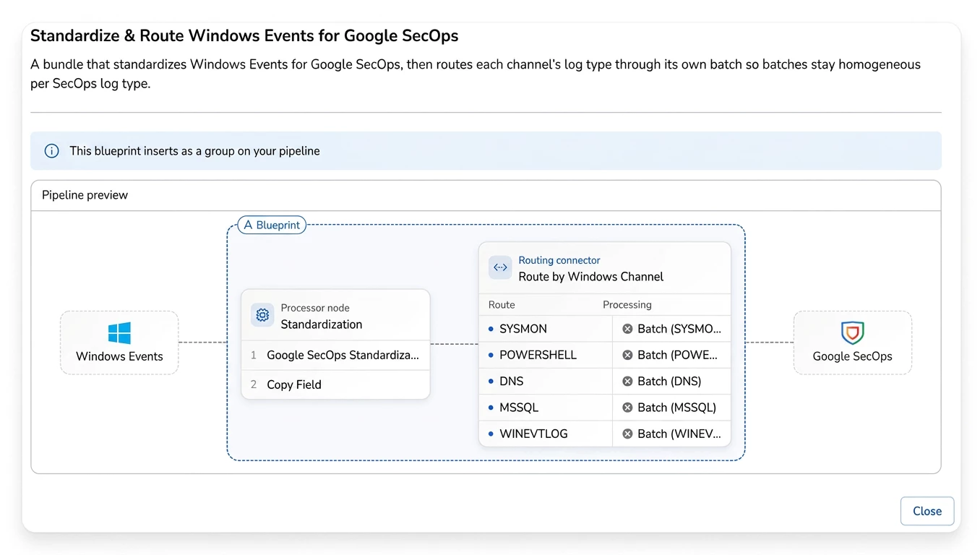Click the Route by Windows Channel title
The image size is (980, 555).
(x=591, y=277)
